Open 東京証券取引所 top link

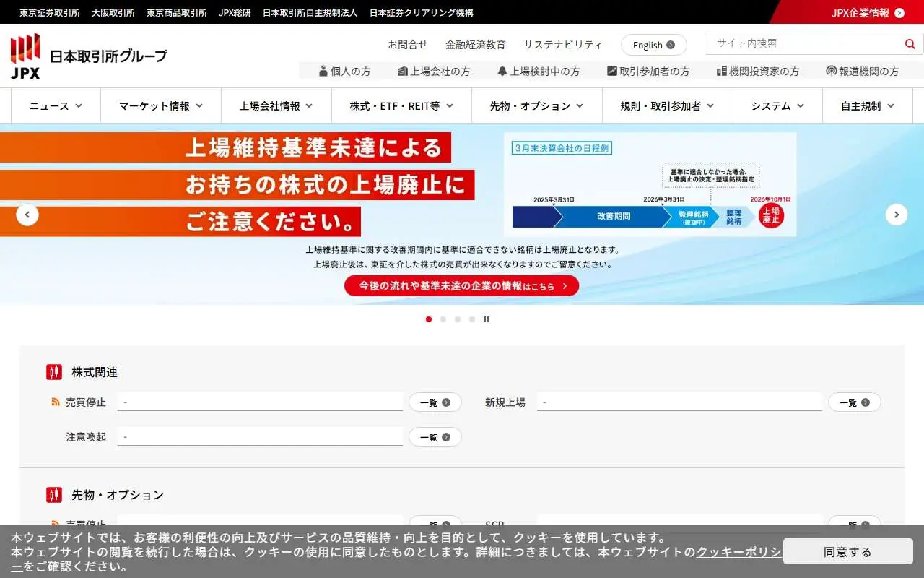50,12
